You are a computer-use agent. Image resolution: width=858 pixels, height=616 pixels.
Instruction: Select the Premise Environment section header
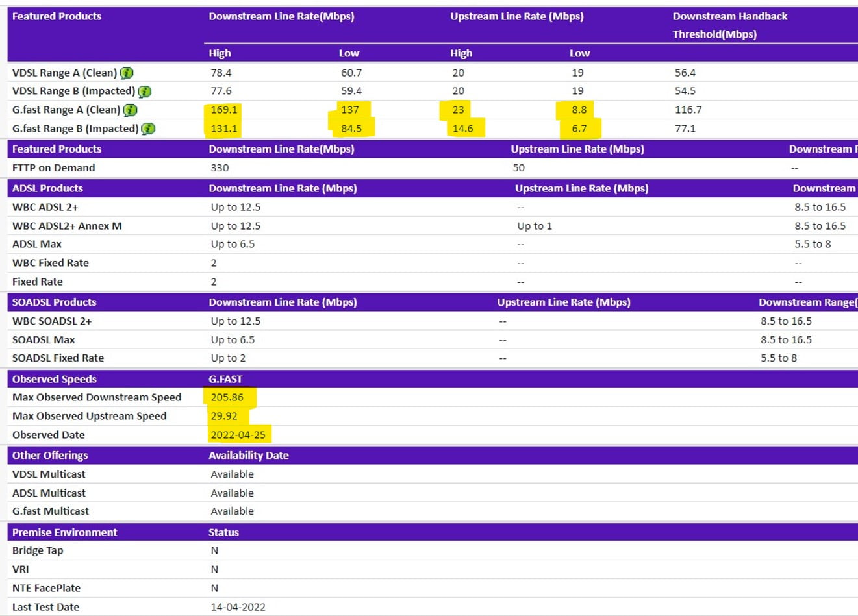point(64,532)
